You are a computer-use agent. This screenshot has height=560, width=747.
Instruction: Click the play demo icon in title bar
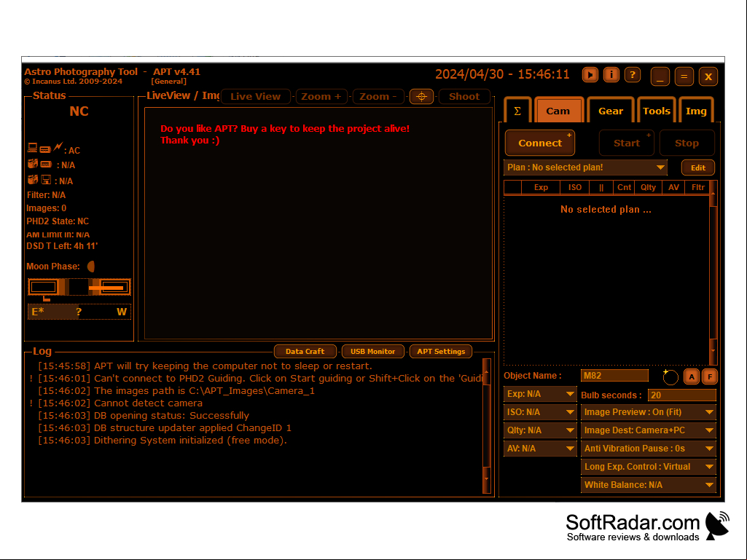point(590,75)
